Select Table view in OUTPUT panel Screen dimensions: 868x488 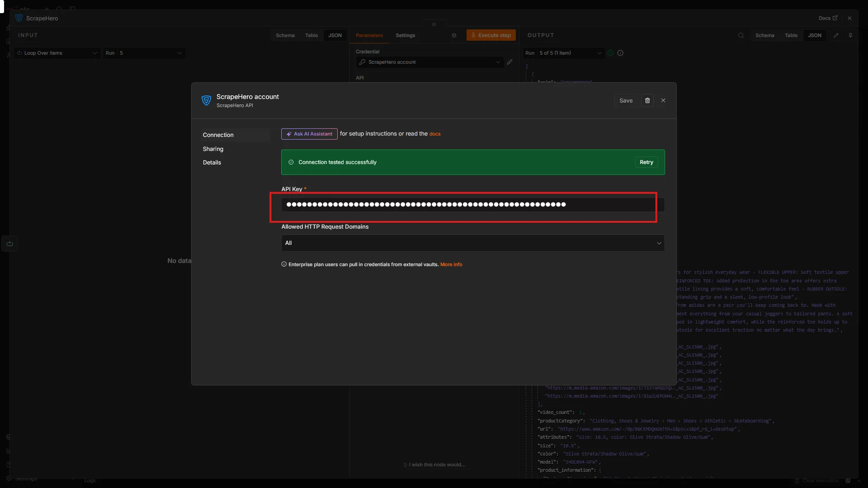pyautogui.click(x=791, y=35)
